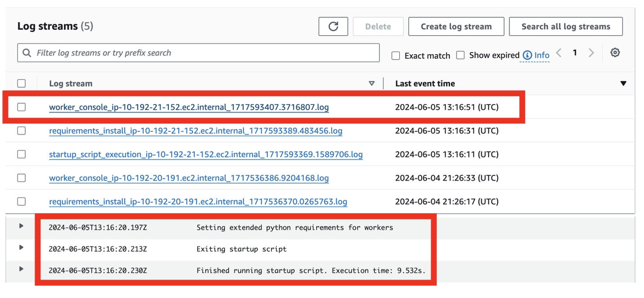
Task: Click the Info icon beside Show expired
Action: point(526,55)
